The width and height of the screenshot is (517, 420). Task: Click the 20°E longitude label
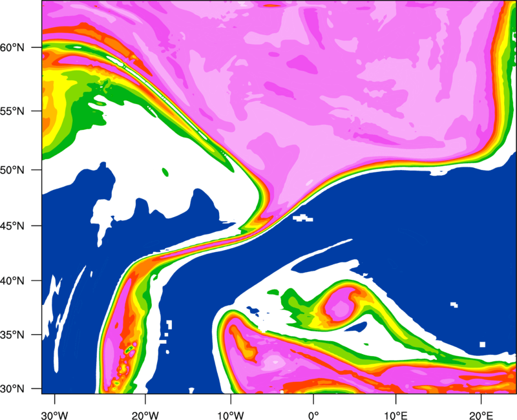pyautogui.click(x=481, y=415)
